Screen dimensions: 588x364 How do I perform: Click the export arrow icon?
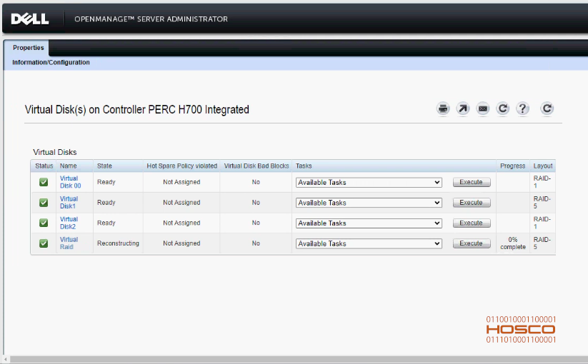coord(463,108)
